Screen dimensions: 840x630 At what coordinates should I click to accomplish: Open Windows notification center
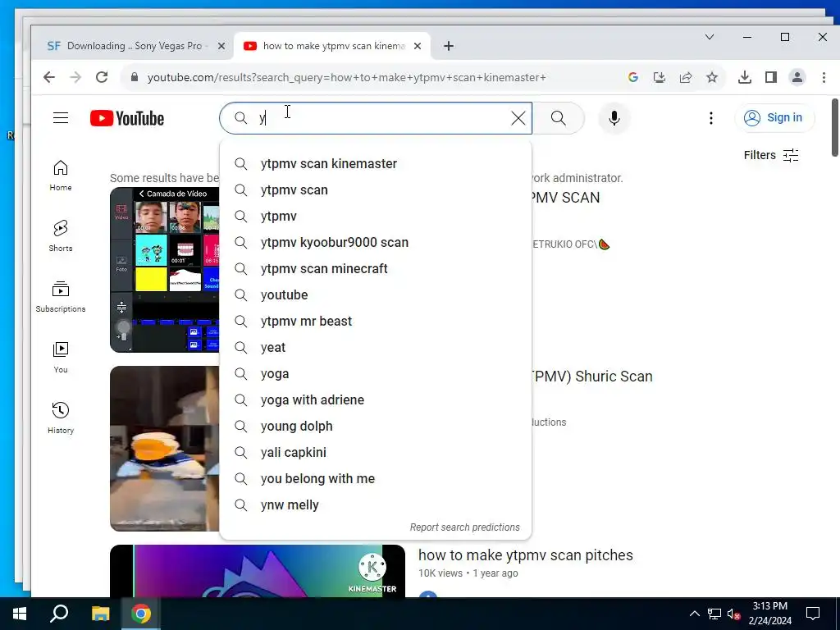[x=813, y=614]
